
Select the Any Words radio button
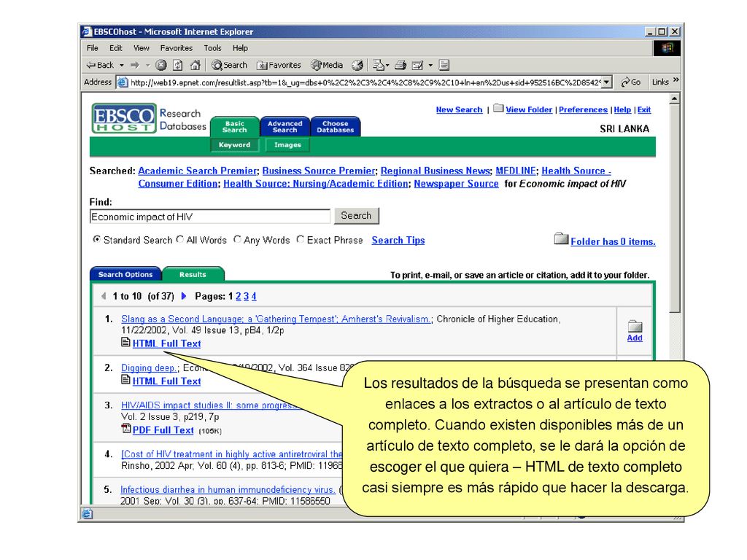coord(237,239)
